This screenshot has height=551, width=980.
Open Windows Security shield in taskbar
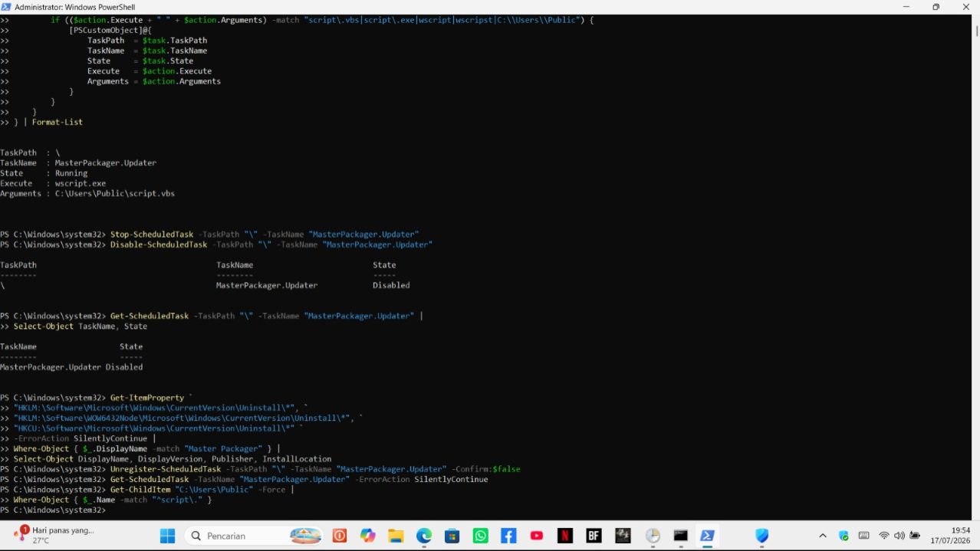tap(761, 536)
